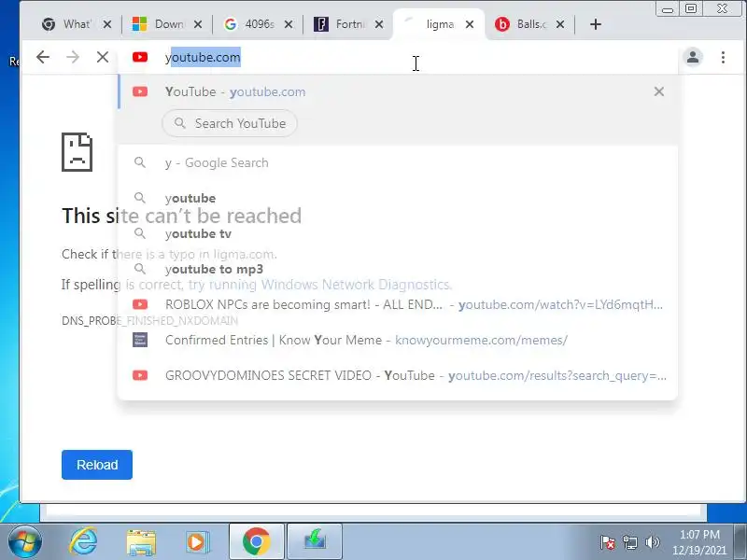
Task: Click the volume speaker tray icon
Action: [652, 542]
